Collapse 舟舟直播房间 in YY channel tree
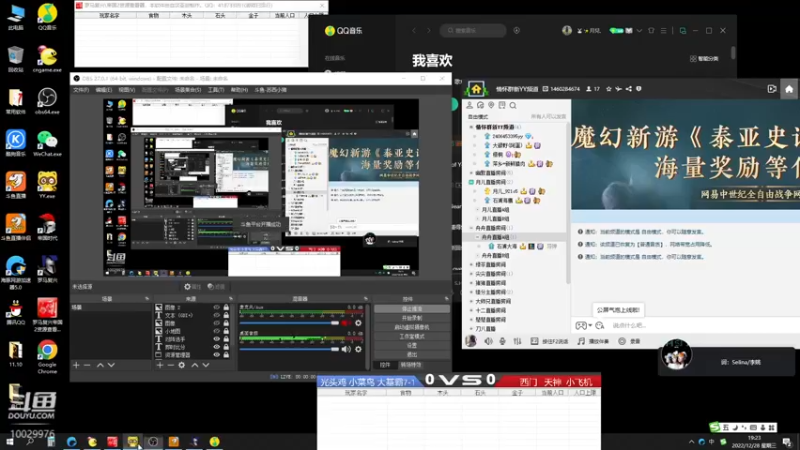 (471, 228)
